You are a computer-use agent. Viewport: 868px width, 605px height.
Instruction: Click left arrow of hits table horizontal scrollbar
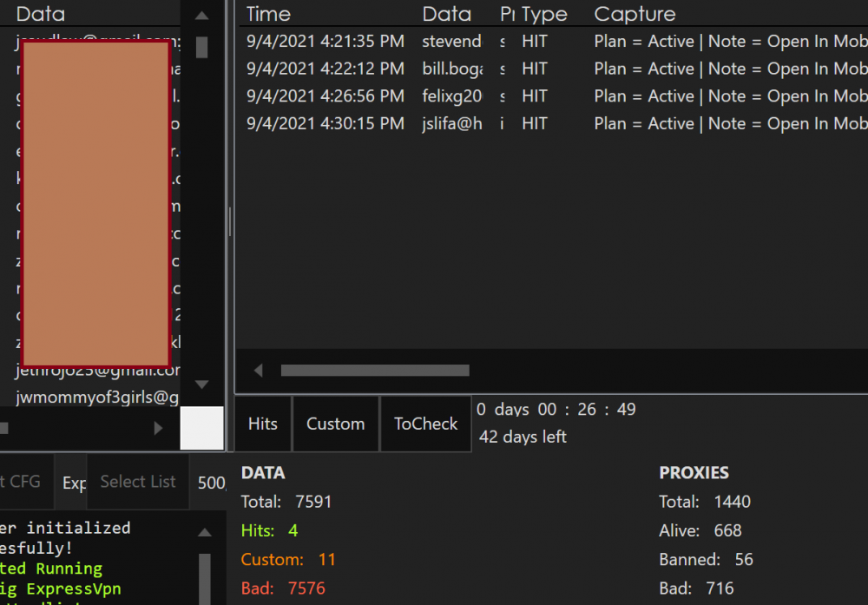pos(258,371)
